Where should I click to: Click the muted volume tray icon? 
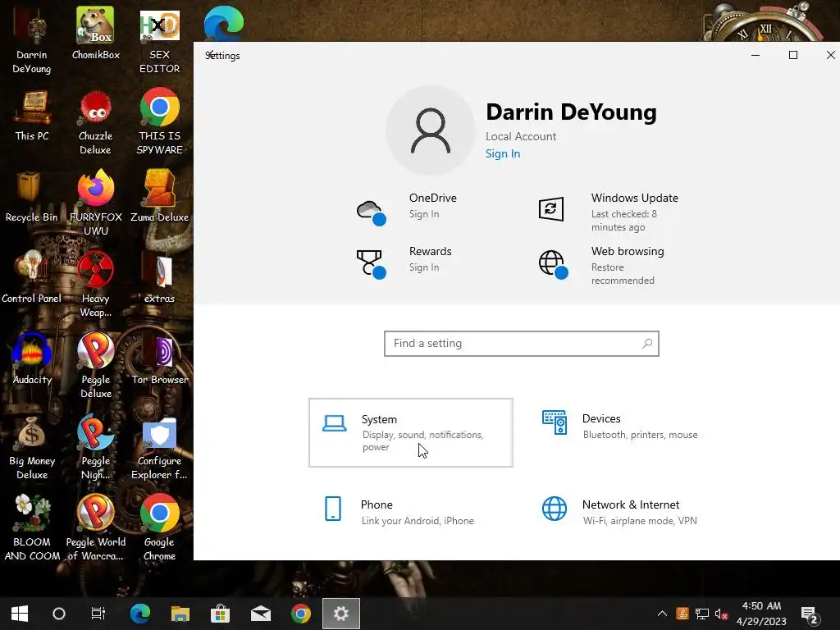(721, 614)
